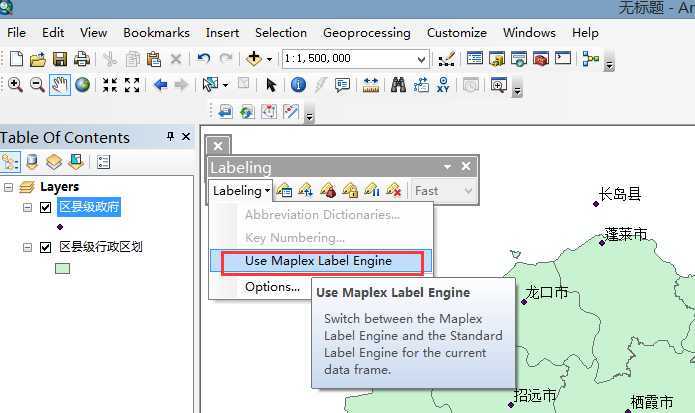Activate the Pan hand tool

(59, 85)
